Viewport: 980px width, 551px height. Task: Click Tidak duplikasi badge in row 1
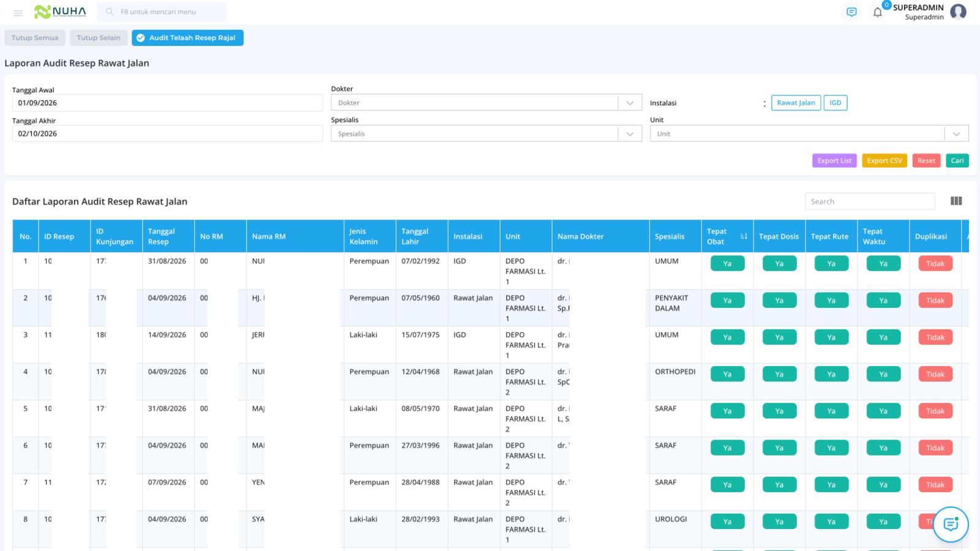[x=935, y=263]
